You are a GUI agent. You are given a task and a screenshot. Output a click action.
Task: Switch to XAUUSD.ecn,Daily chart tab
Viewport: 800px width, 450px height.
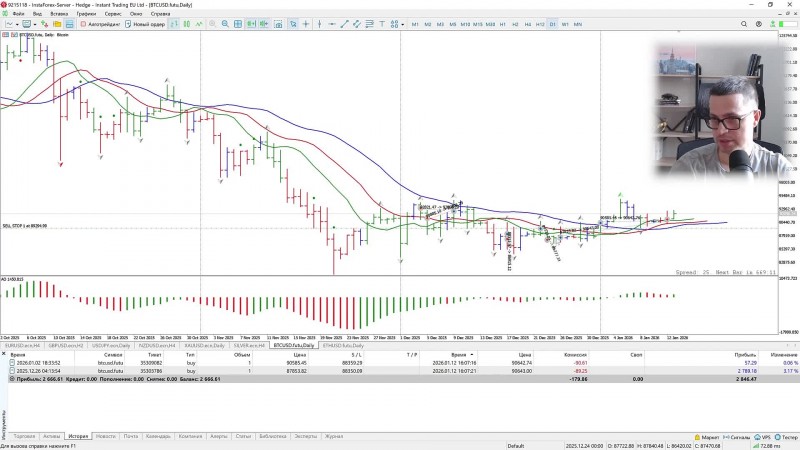point(204,345)
